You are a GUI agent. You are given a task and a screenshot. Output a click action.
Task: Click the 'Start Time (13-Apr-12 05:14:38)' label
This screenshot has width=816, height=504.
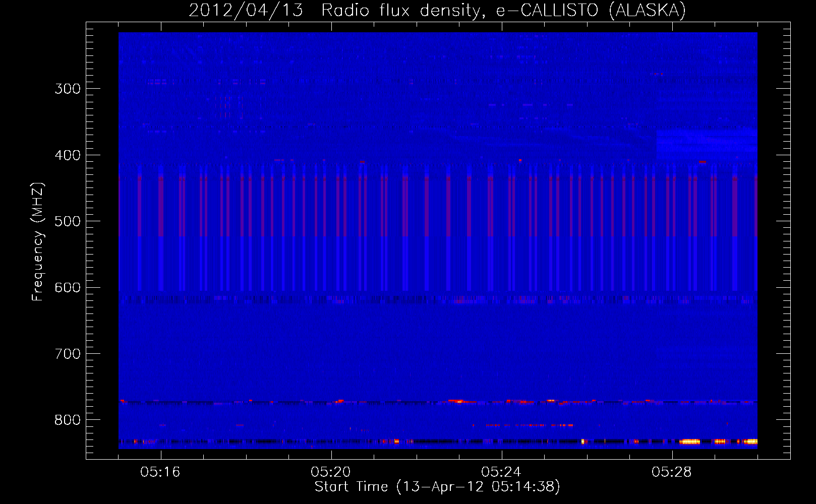pos(437,487)
